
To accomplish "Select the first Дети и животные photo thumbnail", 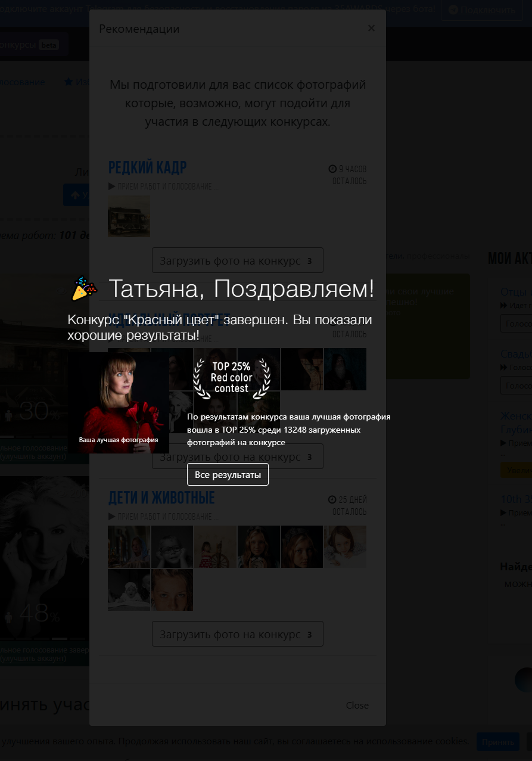I will pyautogui.click(x=129, y=546).
